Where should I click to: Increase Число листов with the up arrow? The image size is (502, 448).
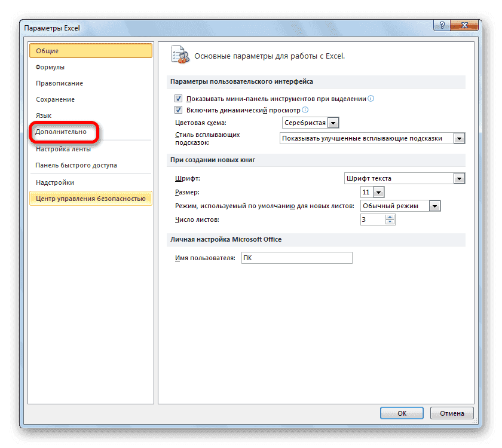390,217
